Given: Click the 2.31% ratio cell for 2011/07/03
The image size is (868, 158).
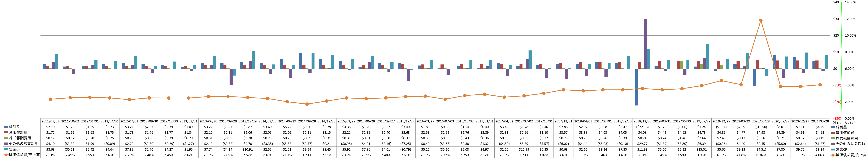Looking at the screenshot, I should (50, 155).
